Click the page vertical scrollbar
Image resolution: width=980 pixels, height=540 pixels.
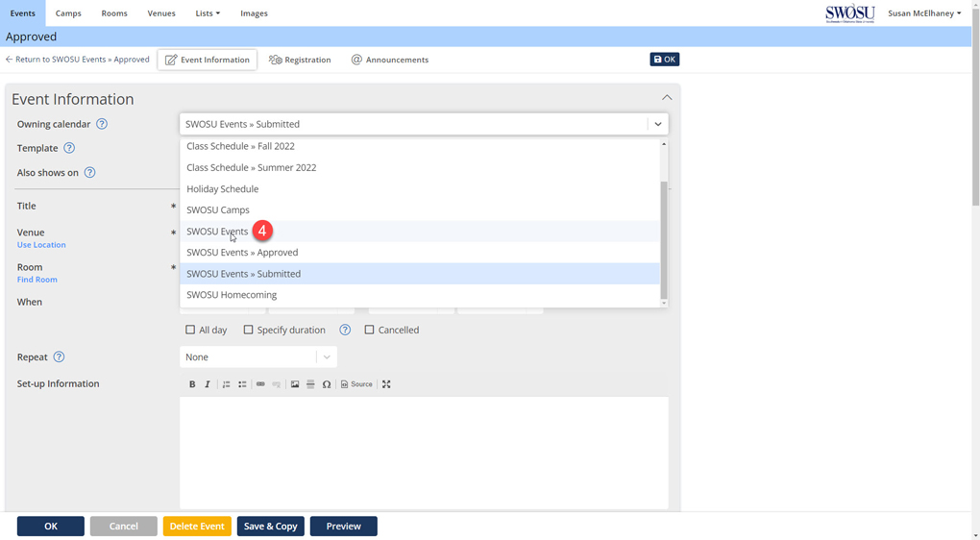[975, 105]
